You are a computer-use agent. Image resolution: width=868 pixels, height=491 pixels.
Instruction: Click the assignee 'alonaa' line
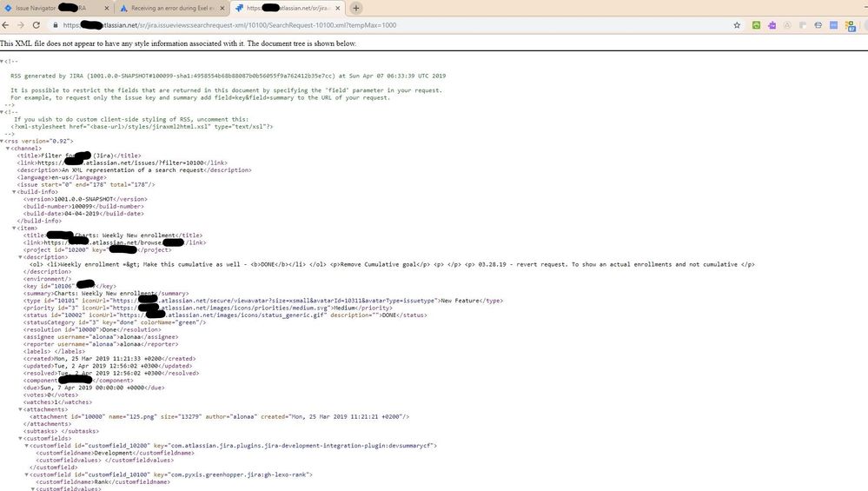click(x=101, y=336)
